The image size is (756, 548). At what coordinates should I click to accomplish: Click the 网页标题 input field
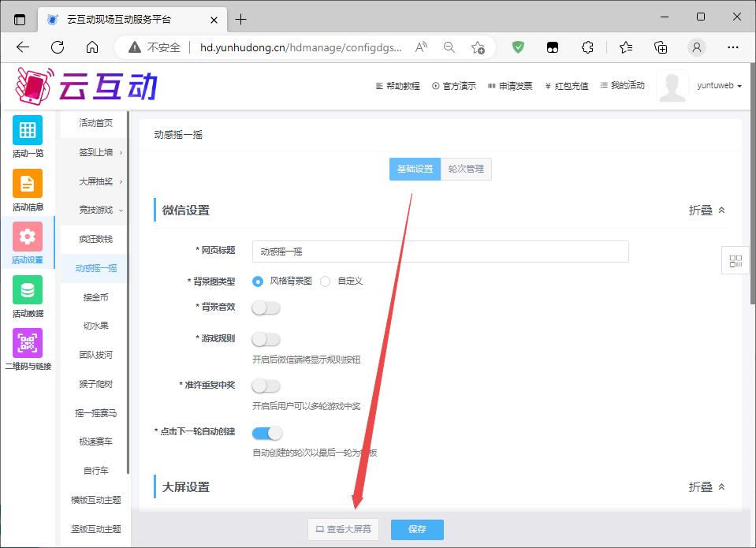point(440,252)
